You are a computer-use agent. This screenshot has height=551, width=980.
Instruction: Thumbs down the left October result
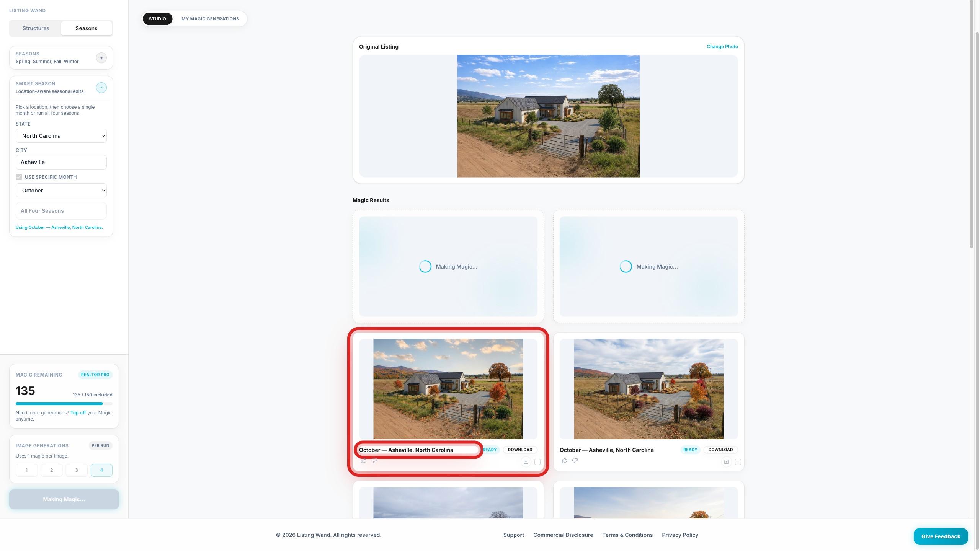[374, 460]
